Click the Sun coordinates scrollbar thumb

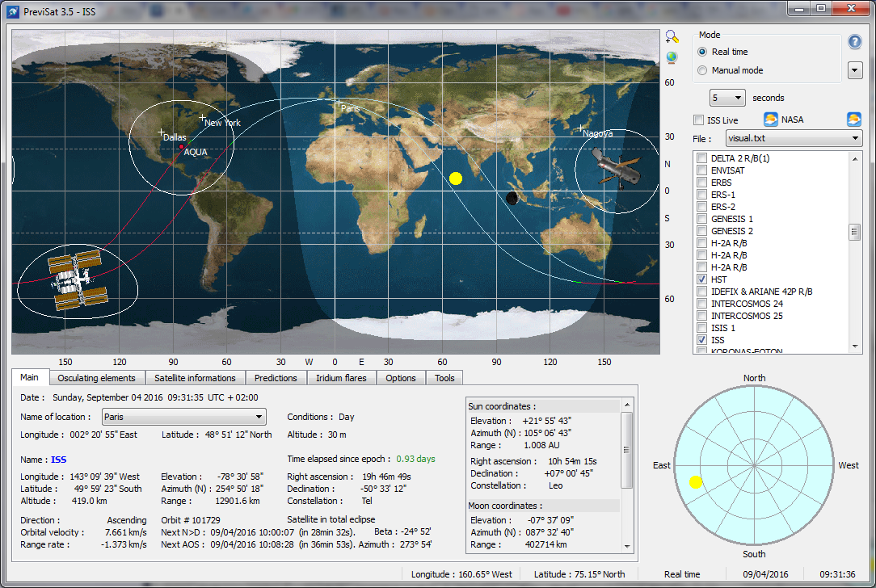coord(627,450)
